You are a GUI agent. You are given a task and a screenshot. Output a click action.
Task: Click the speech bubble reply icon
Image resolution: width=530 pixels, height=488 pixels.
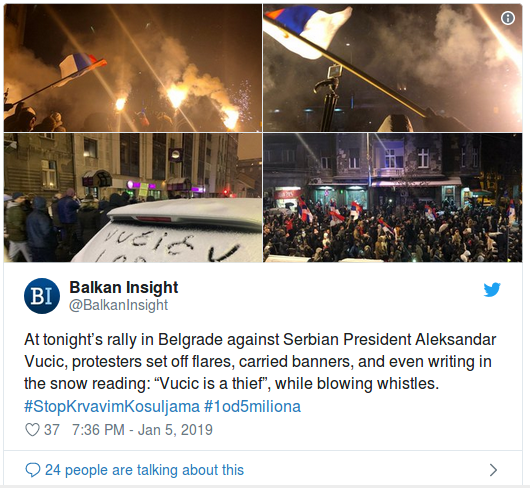click(x=32, y=470)
